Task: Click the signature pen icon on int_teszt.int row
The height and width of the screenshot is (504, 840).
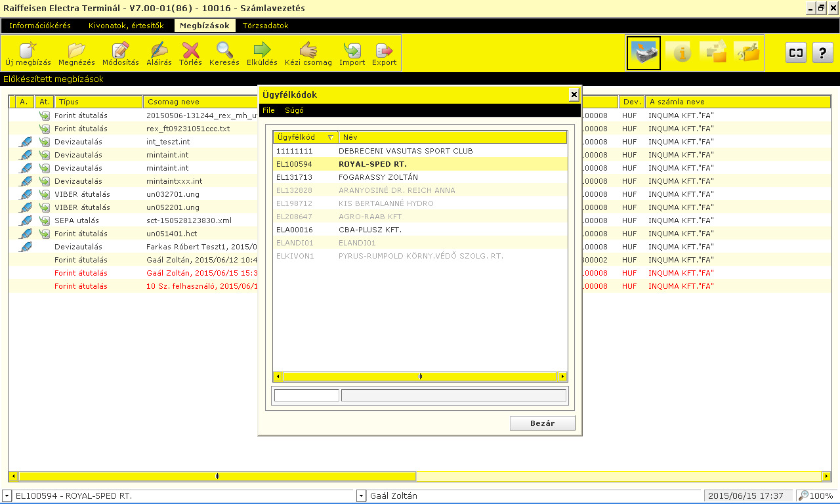Action: click(x=26, y=142)
